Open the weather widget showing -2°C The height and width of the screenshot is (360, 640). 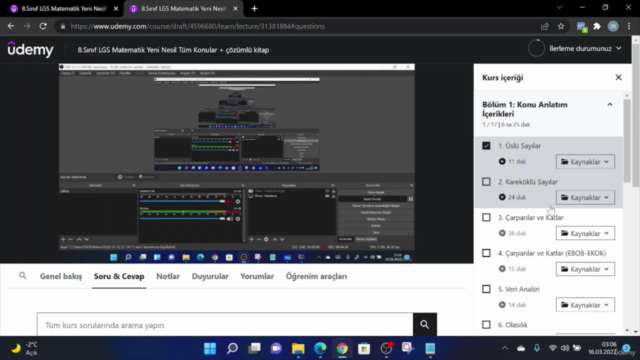[x=24, y=349]
